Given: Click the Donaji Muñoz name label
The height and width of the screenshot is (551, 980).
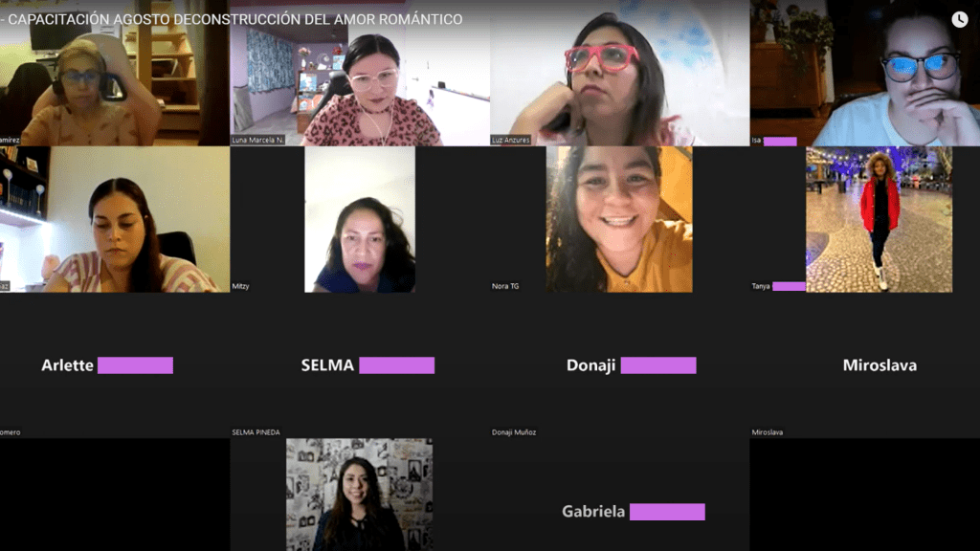Looking at the screenshot, I should [x=514, y=432].
